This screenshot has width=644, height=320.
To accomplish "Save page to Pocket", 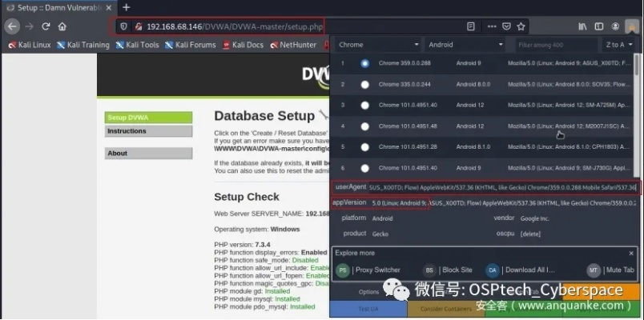I will [x=505, y=26].
